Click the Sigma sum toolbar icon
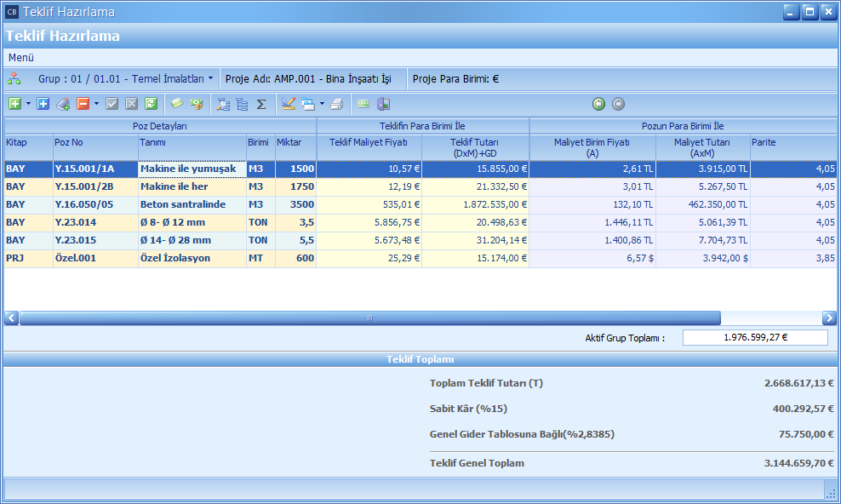This screenshot has height=504, width=841. point(261,104)
